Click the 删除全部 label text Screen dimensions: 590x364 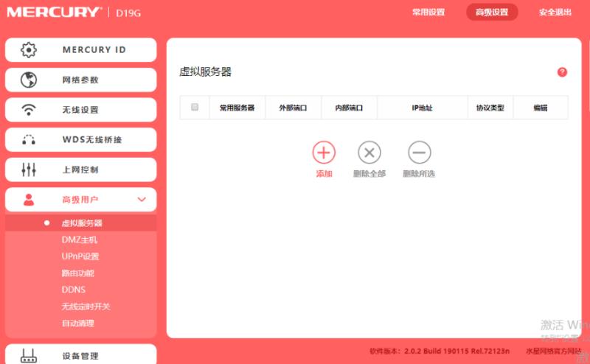pyautogui.click(x=369, y=174)
